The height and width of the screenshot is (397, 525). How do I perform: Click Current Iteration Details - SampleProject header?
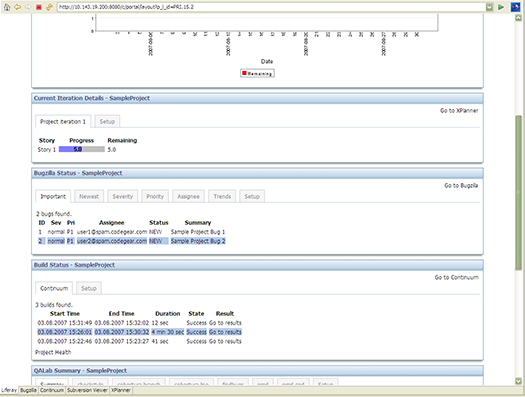click(x=257, y=98)
